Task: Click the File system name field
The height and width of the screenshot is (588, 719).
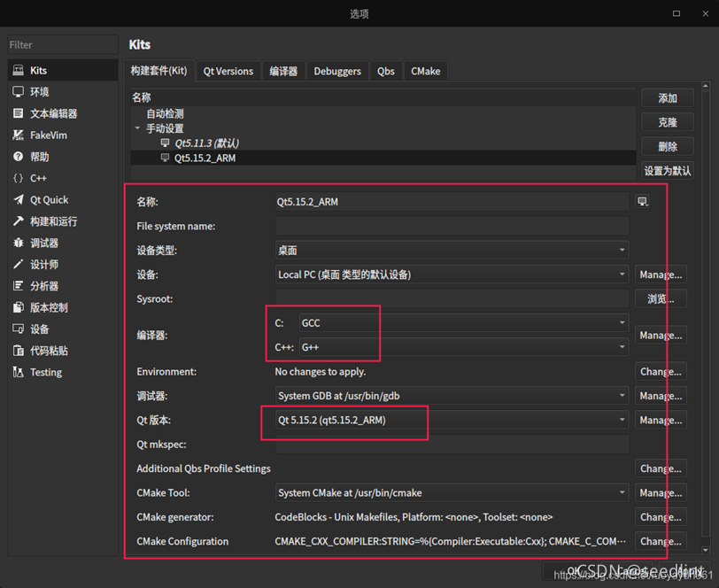Action: tap(452, 226)
